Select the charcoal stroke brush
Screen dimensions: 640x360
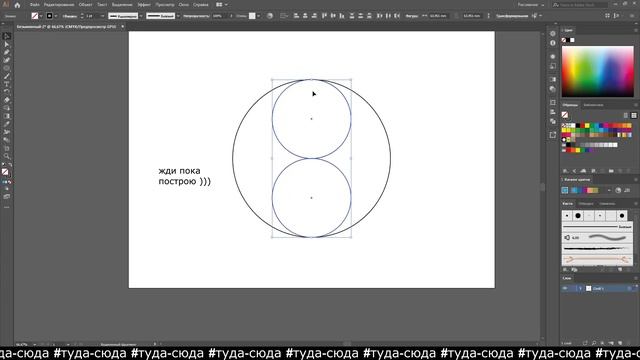pyautogui.click(x=597, y=248)
